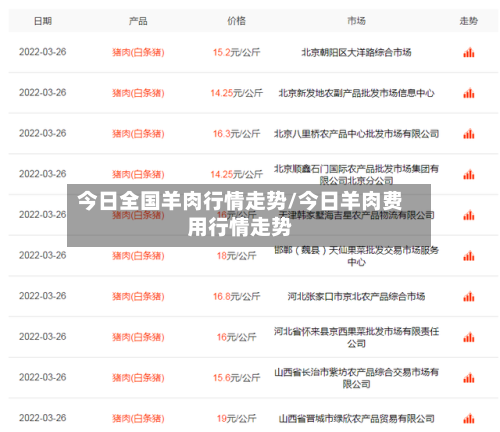Open trend chart for 河北省怀来县京西果菜批发市场 row
The image size is (500, 432).
tap(468, 337)
